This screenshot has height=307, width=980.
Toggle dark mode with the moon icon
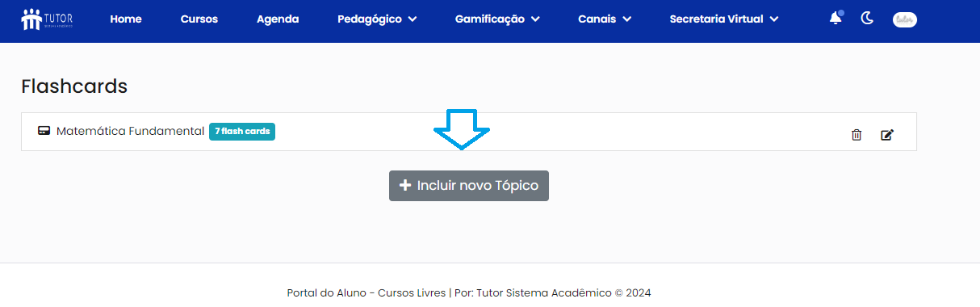click(x=868, y=18)
